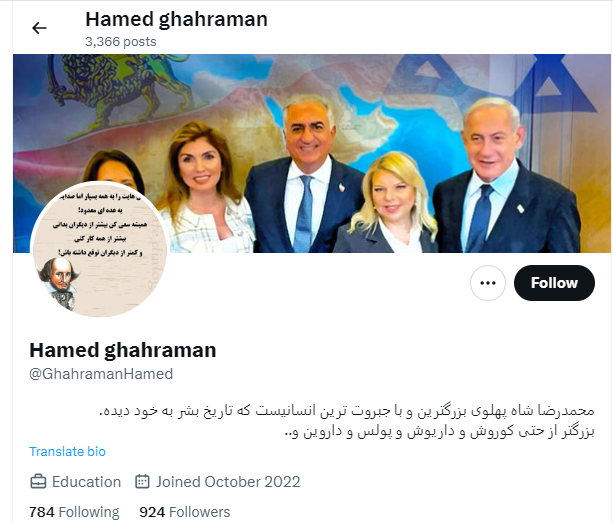The width and height of the screenshot is (613, 523).
Task: Open the circular profile picture
Action: [99, 249]
